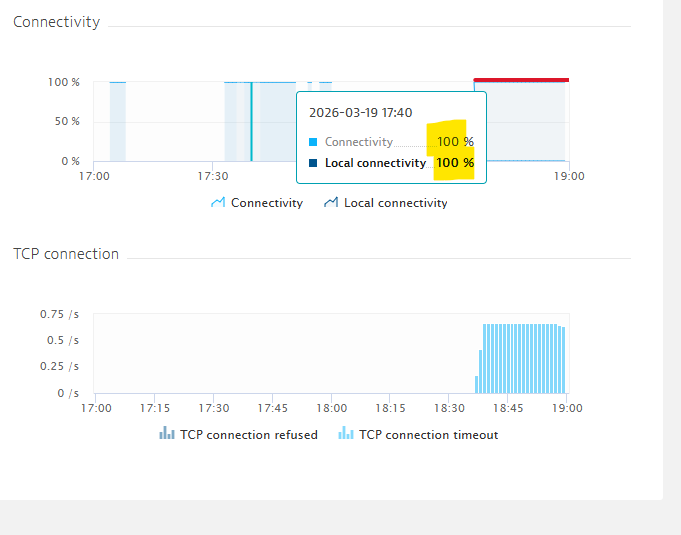Click the 17:30 tick on connectivity chart axis
The height and width of the screenshot is (535, 681).
pos(213,176)
